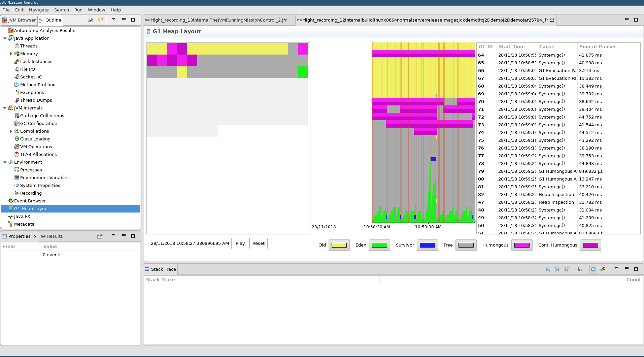Select GC ID 79 row in table
This screenshot has width=644, height=357.
pos(558,171)
